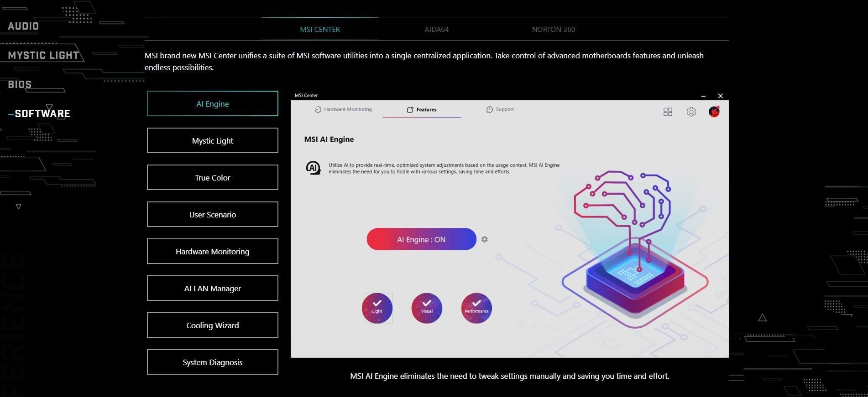The image size is (868, 397).
Task: Click the AI logo icon beside description
Action: coord(313,168)
